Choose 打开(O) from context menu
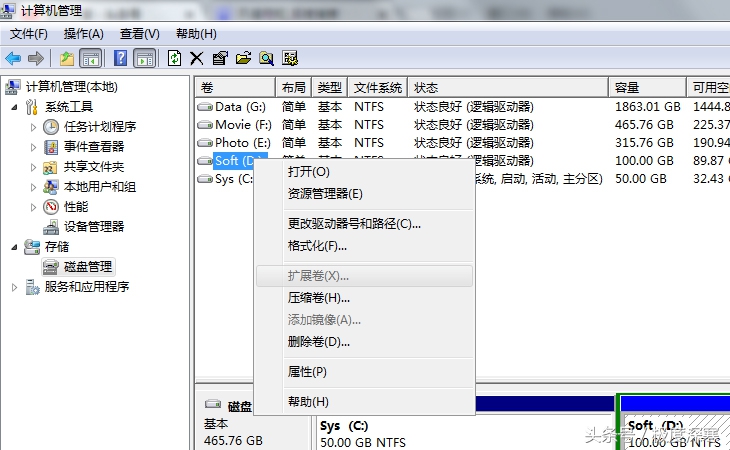Image resolution: width=730 pixels, height=450 pixels. point(364,172)
